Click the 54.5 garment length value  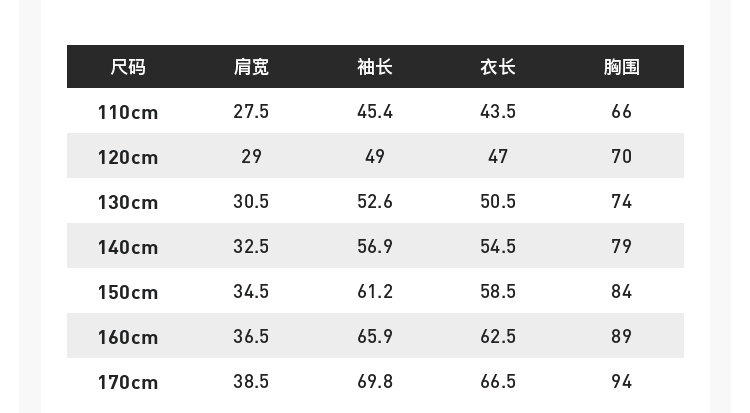[498, 246]
